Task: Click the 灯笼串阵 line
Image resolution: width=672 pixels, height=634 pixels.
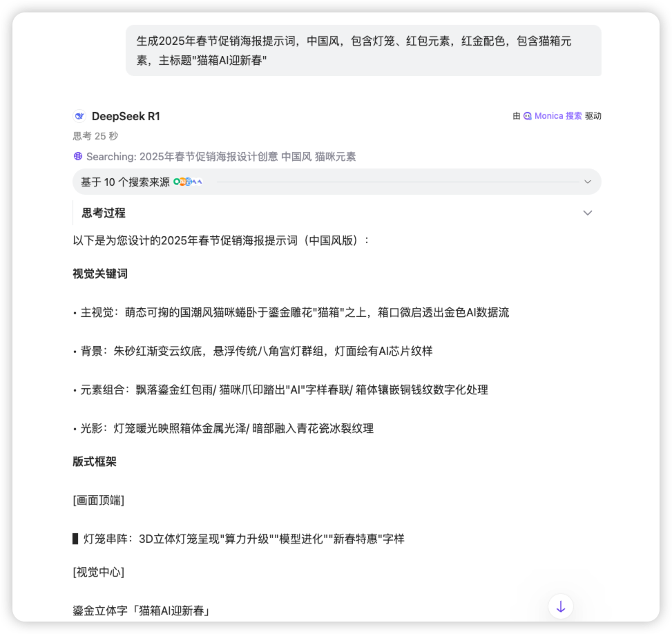Action: (x=239, y=539)
